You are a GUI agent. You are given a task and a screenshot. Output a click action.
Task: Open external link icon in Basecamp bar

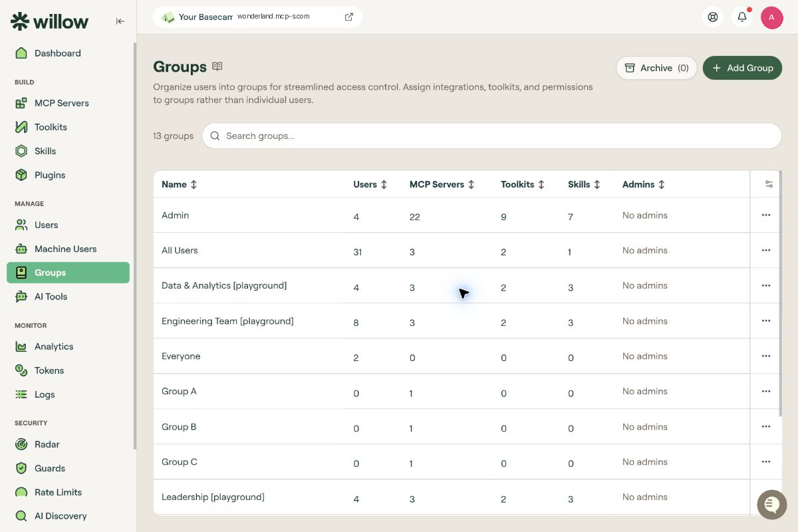pos(349,17)
